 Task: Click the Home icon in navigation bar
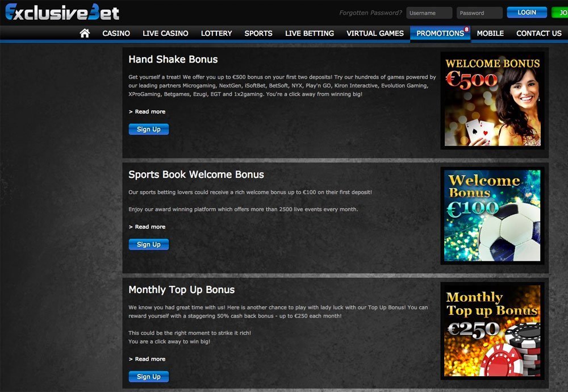click(x=84, y=33)
